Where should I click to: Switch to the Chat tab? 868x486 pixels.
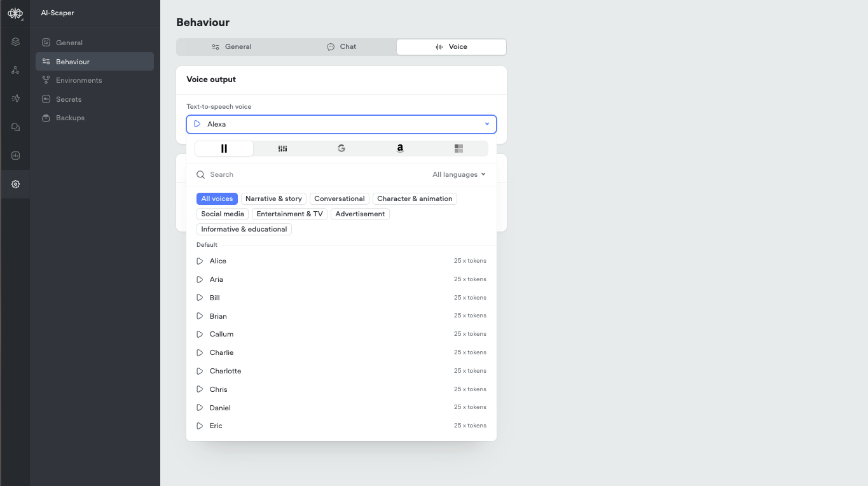(x=341, y=46)
